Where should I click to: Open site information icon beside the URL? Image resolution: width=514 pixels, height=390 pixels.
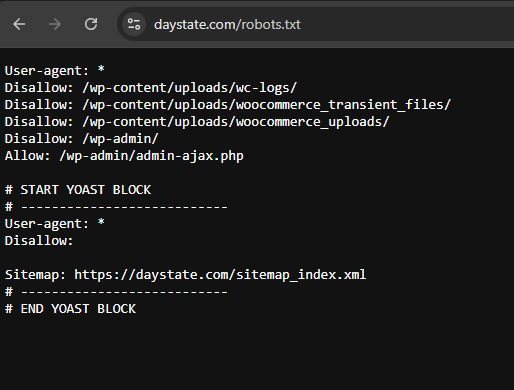point(134,24)
